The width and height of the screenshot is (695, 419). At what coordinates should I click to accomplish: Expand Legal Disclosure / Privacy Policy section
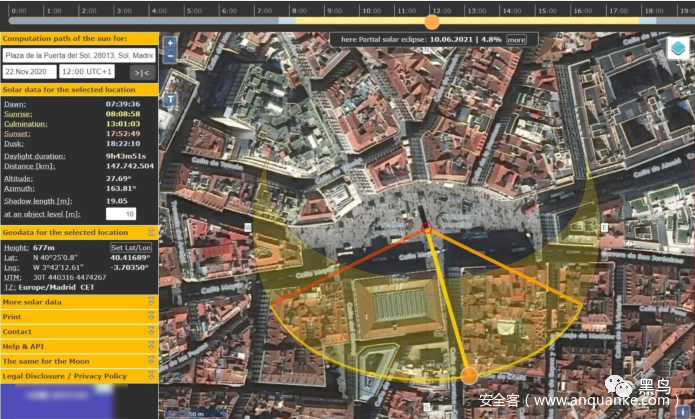(x=79, y=376)
